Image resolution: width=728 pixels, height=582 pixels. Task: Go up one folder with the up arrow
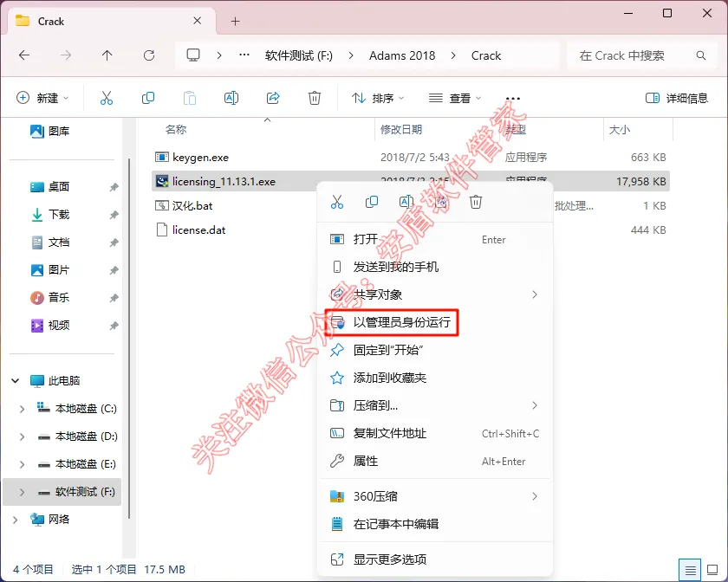[107, 55]
